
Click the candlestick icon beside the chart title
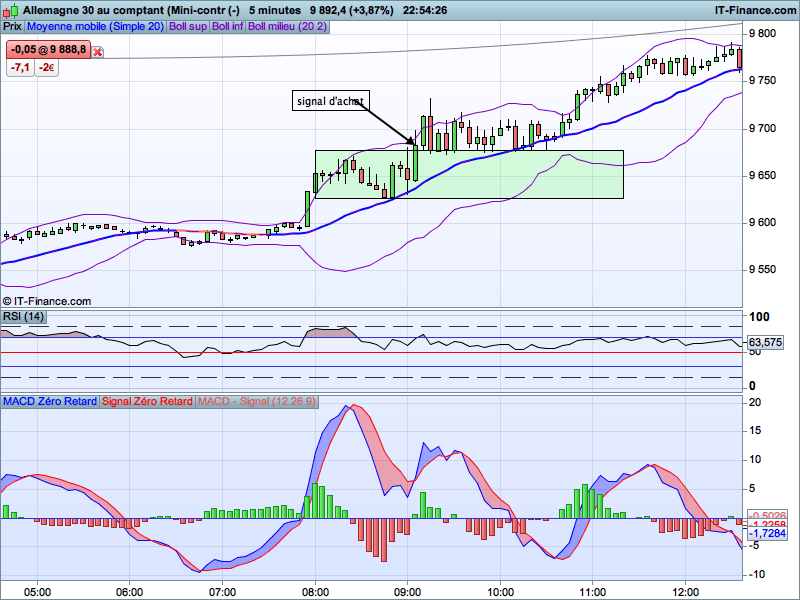click(11, 10)
